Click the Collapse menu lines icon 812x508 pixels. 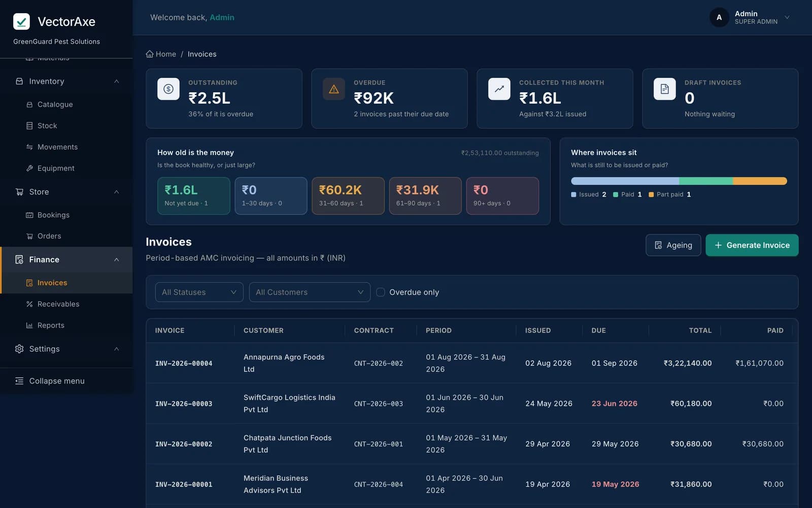pos(19,381)
